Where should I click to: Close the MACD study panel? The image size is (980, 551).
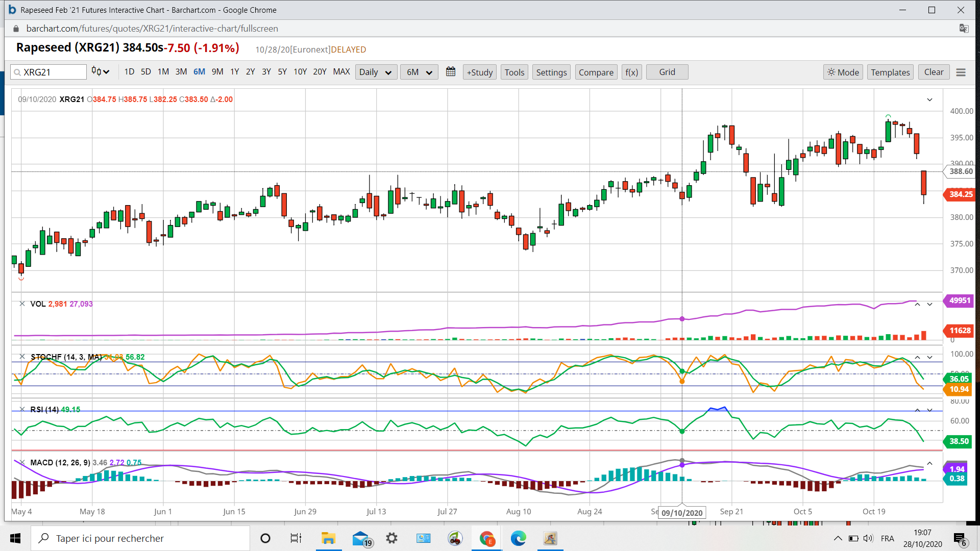[x=22, y=462]
